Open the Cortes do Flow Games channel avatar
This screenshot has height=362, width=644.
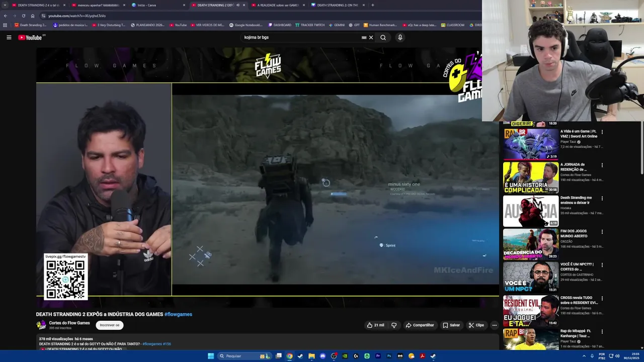click(x=41, y=325)
